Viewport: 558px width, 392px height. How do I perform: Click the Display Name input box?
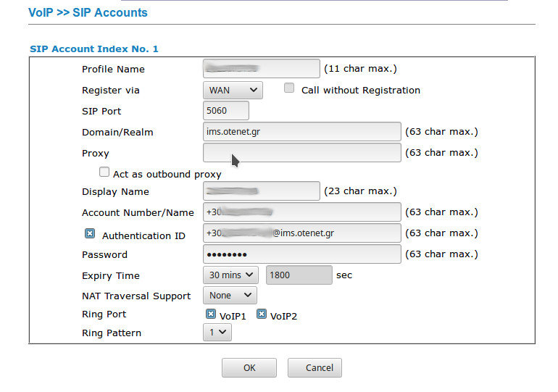(261, 191)
